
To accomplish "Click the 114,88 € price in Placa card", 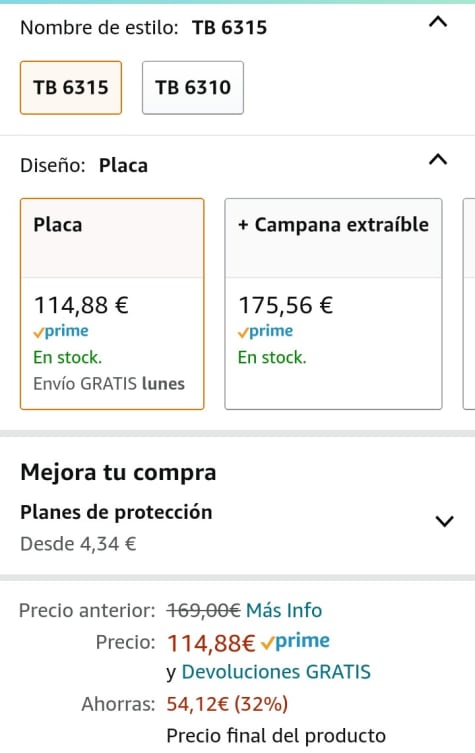I will pos(81,305).
